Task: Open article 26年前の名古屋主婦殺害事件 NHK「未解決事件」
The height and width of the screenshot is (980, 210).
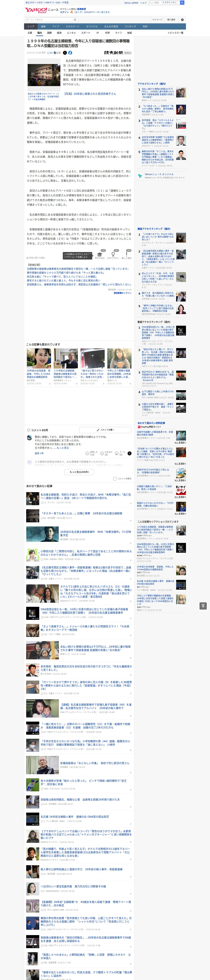Action: (95, 533)
